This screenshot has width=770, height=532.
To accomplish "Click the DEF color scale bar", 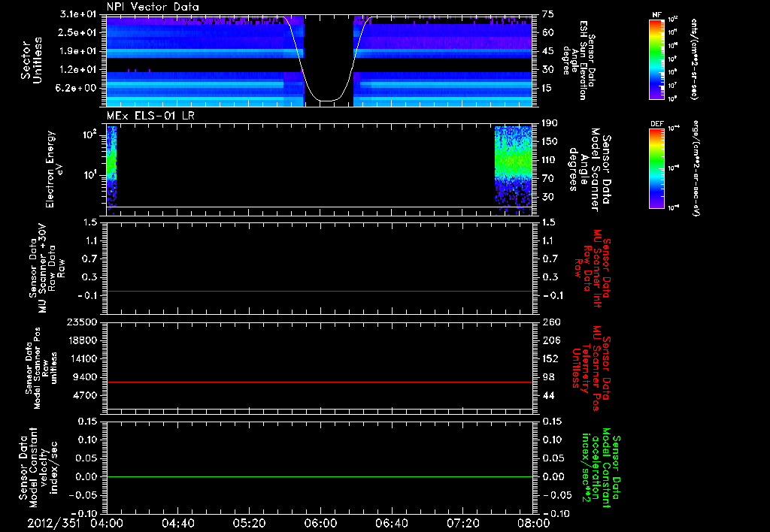I will (657, 168).
